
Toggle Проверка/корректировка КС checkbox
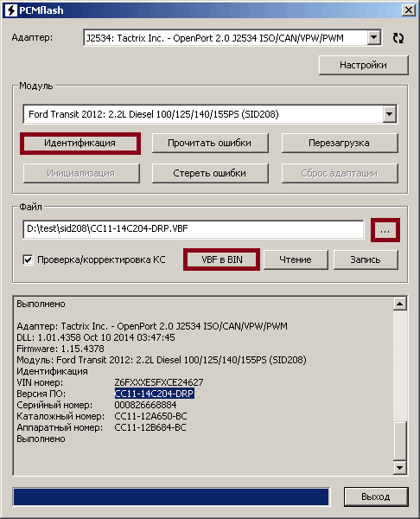[x=28, y=259]
